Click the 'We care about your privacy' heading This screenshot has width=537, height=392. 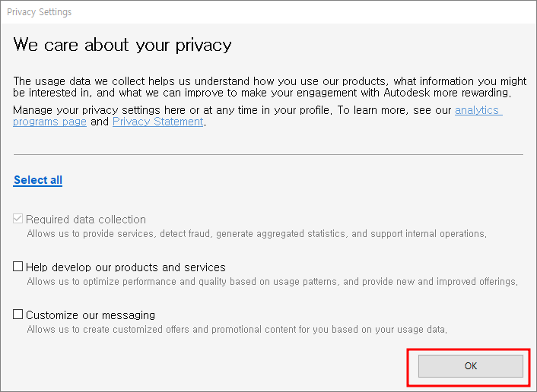[x=122, y=45]
